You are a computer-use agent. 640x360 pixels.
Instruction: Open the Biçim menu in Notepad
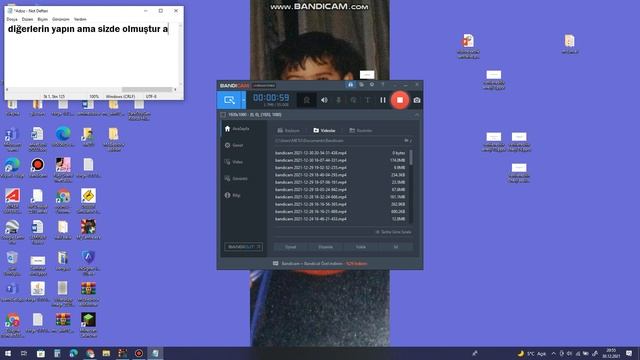tap(42, 19)
